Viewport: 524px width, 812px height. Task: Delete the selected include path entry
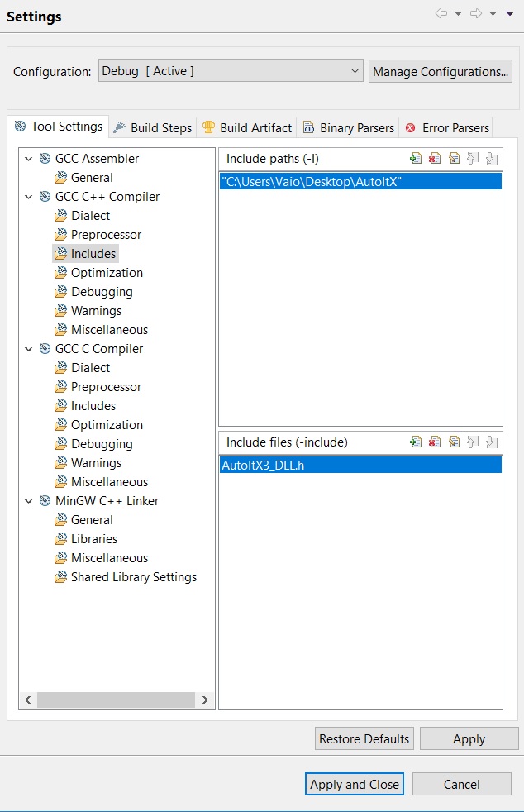pos(435,159)
